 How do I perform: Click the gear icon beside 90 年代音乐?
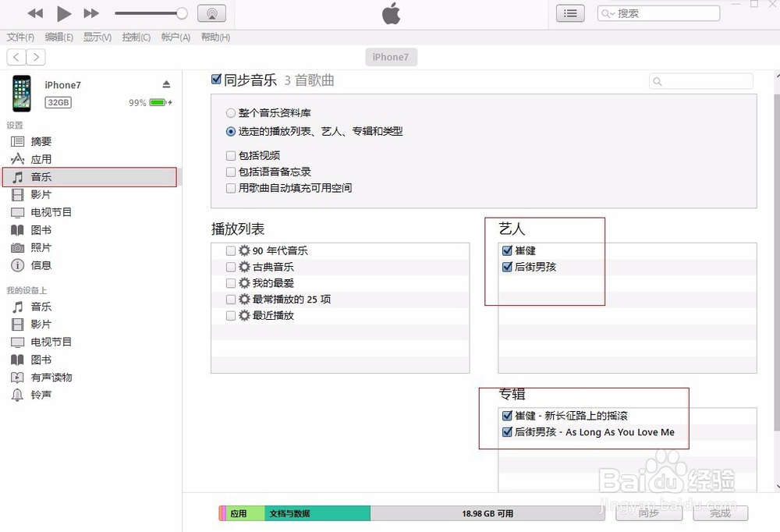click(x=244, y=251)
